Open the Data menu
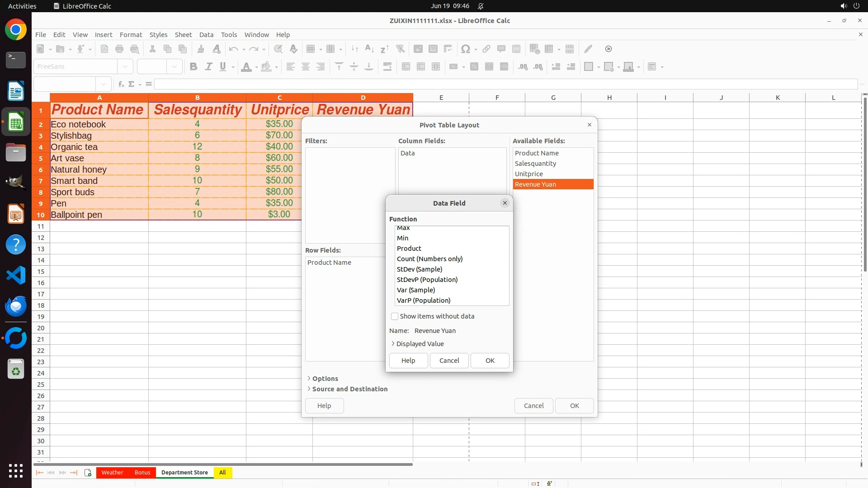Image resolution: width=868 pixels, height=488 pixels. pos(206,35)
